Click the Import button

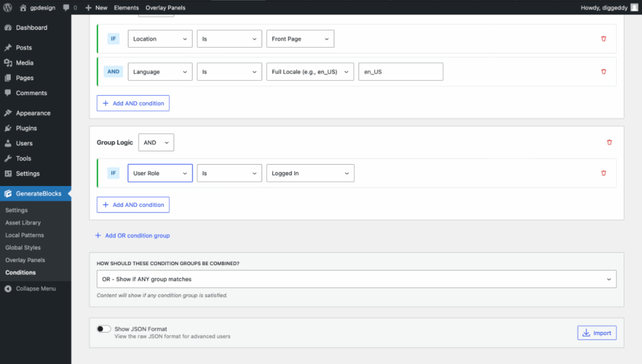597,333
